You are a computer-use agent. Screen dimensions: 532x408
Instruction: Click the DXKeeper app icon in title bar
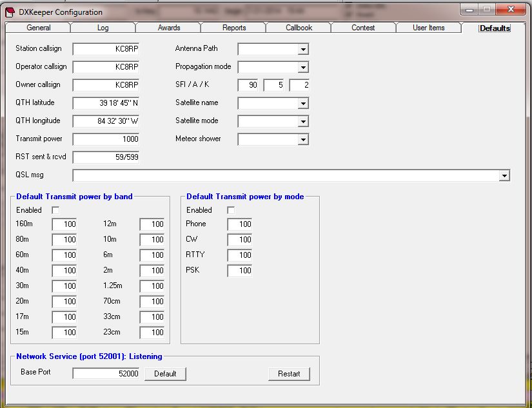(x=10, y=12)
